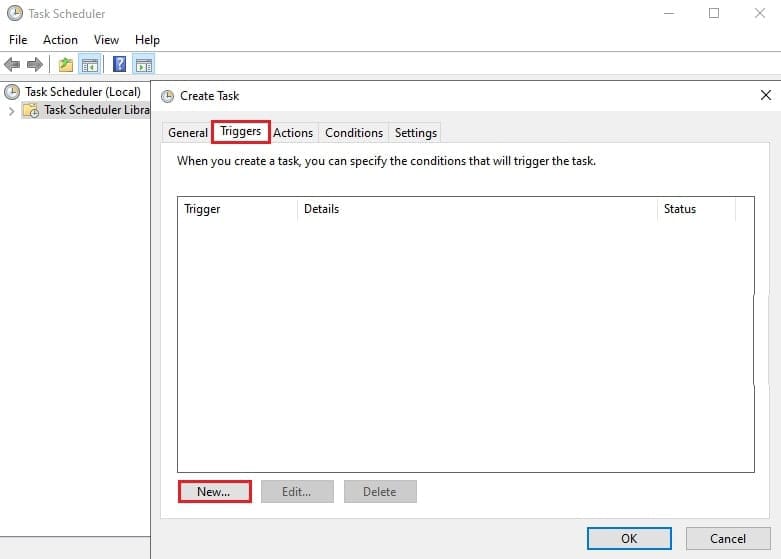The width and height of the screenshot is (781, 559).
Task: Open the Action menu
Action: coord(60,40)
